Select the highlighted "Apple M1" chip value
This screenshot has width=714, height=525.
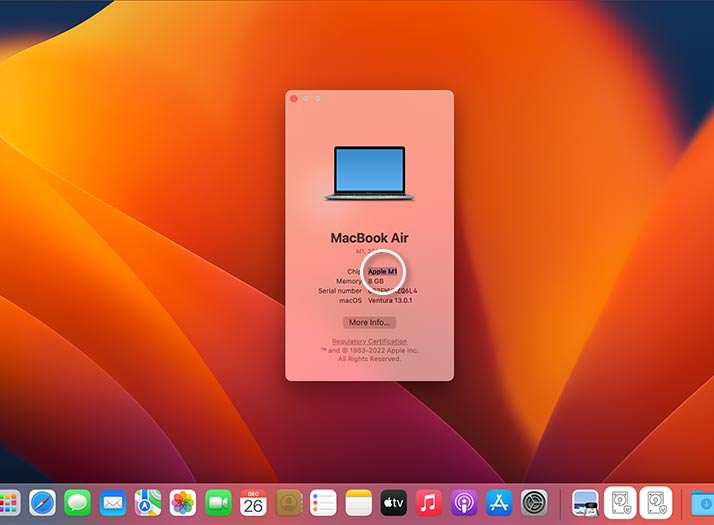tap(382, 271)
